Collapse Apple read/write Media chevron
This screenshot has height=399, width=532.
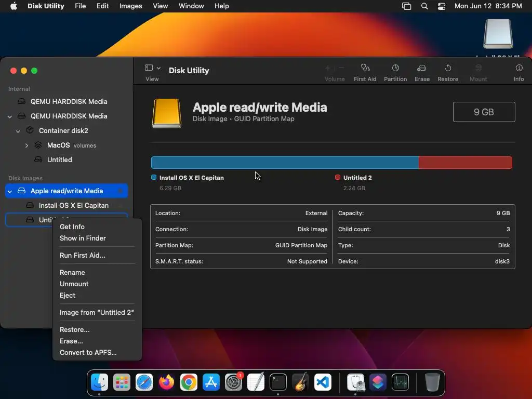click(10, 191)
